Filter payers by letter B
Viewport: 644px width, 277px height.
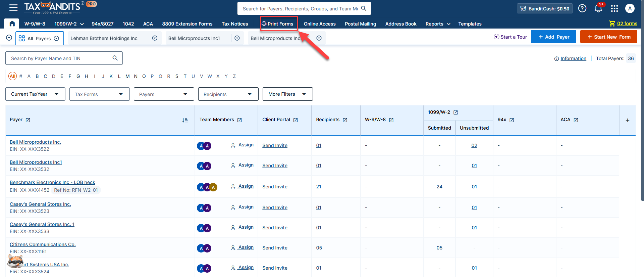point(37,76)
